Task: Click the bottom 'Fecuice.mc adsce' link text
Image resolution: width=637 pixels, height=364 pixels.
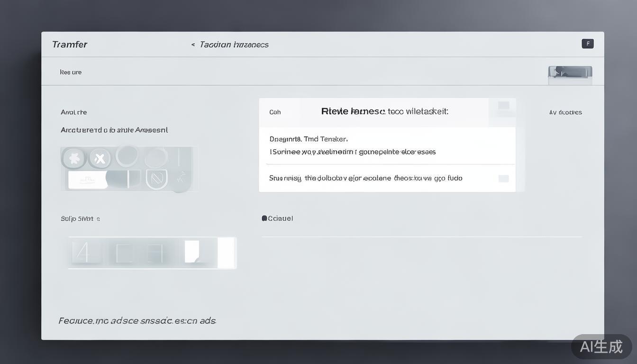Action: pos(137,321)
